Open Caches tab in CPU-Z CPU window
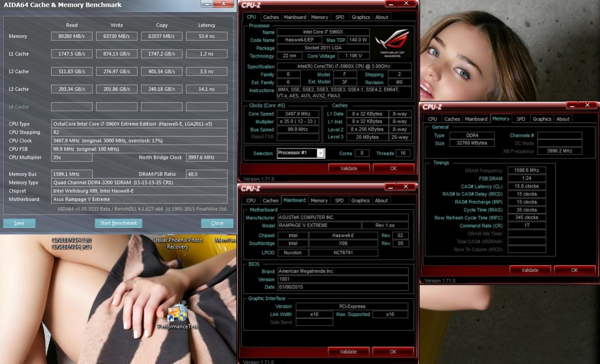 (271, 17)
